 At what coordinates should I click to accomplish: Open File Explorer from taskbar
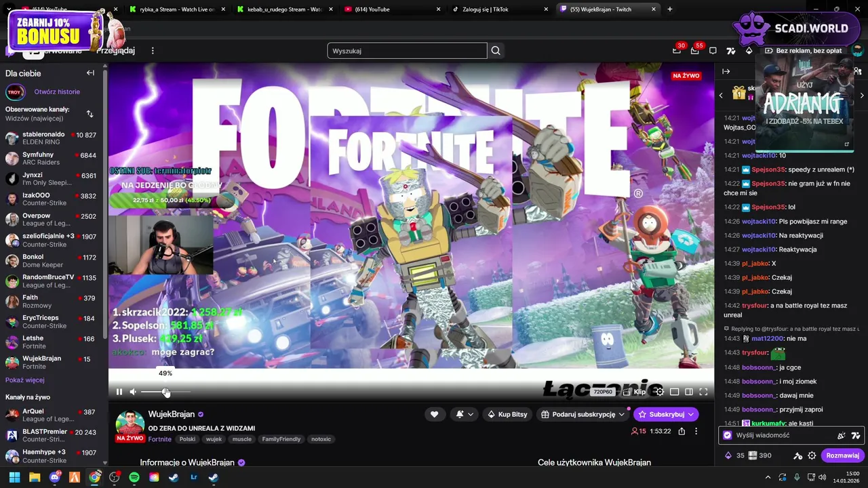coord(35,477)
